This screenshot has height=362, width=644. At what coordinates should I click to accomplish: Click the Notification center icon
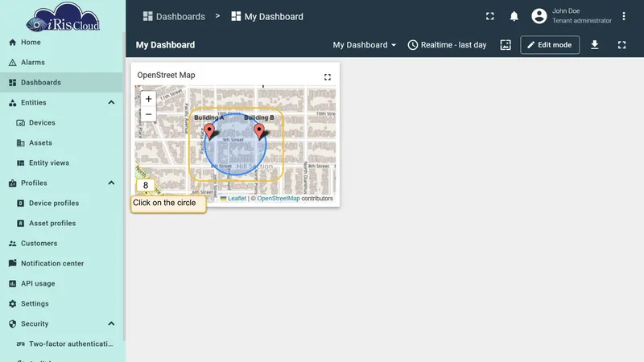click(12, 263)
